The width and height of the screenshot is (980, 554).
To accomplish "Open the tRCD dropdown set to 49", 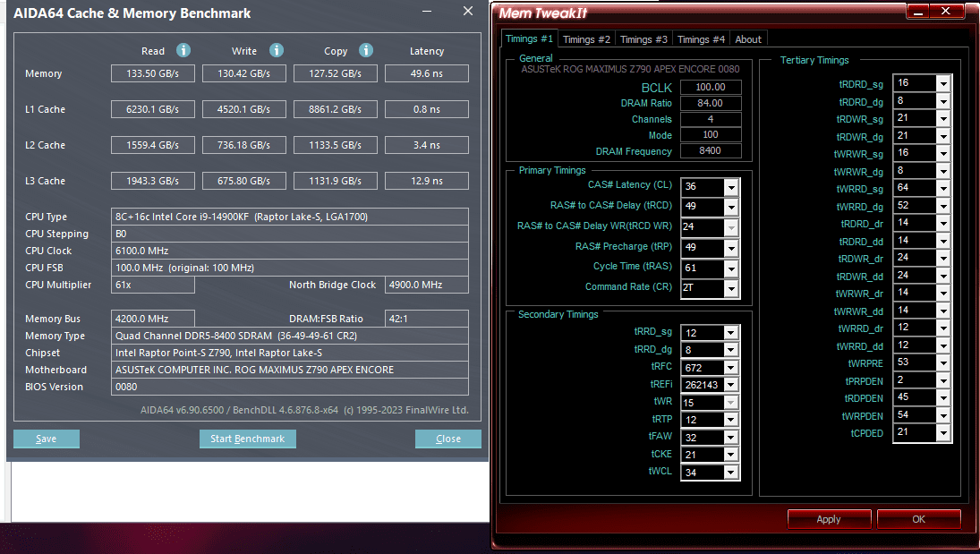I will point(730,207).
